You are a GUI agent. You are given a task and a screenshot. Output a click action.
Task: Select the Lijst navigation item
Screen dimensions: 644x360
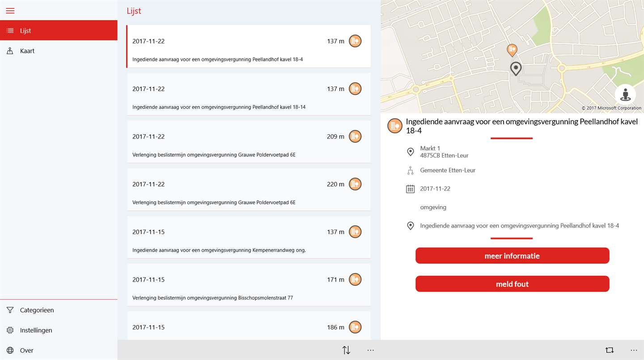point(59,30)
